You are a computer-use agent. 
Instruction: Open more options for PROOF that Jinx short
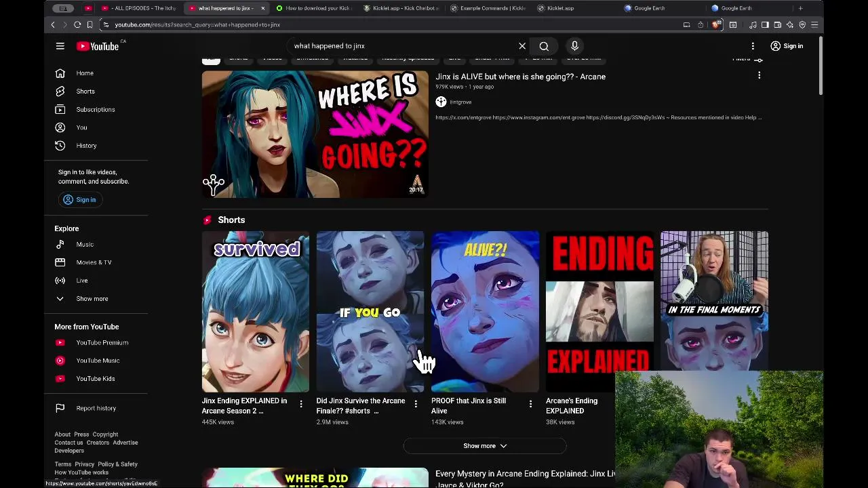pyautogui.click(x=530, y=404)
